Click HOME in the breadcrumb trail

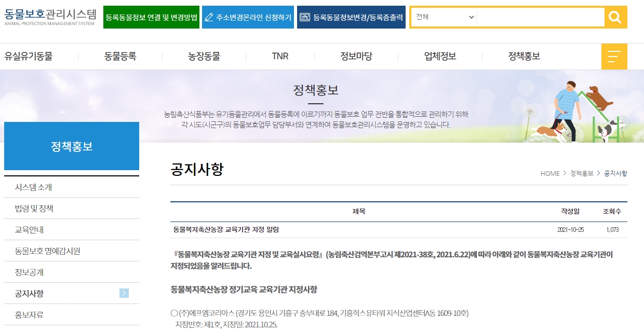[550, 174]
